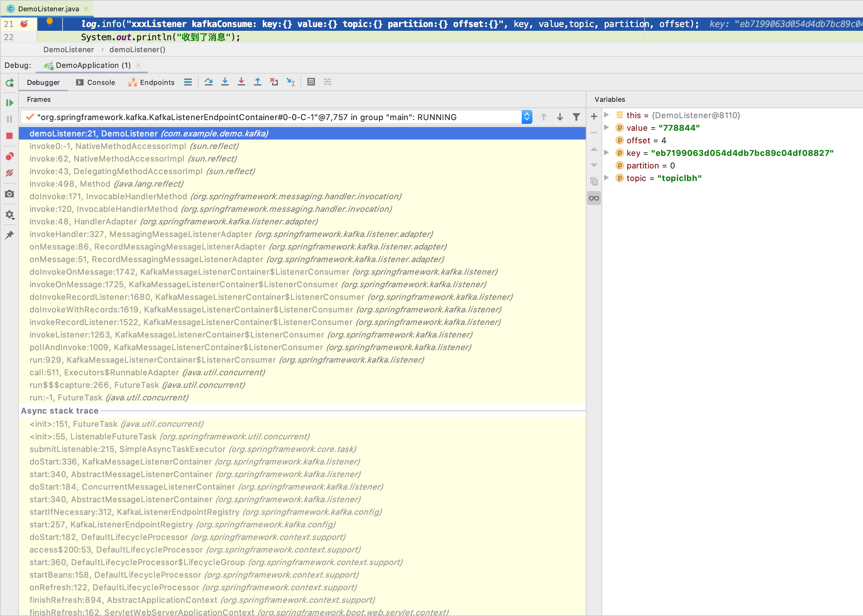Toggle the frames filter funnel icon
863x616 pixels.
click(576, 117)
